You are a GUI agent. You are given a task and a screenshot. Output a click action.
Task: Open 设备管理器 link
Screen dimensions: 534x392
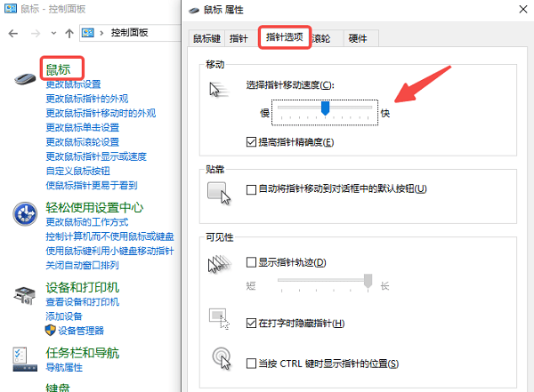pyautogui.click(x=81, y=331)
